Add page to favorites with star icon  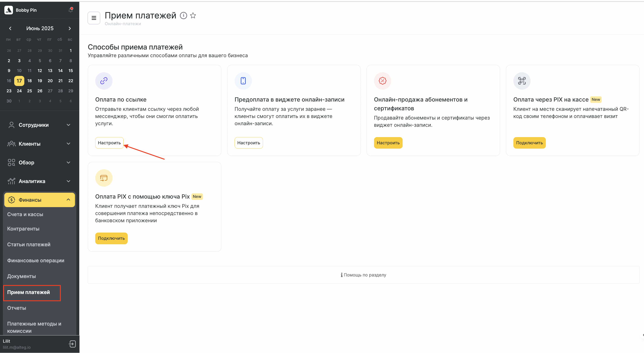point(193,16)
